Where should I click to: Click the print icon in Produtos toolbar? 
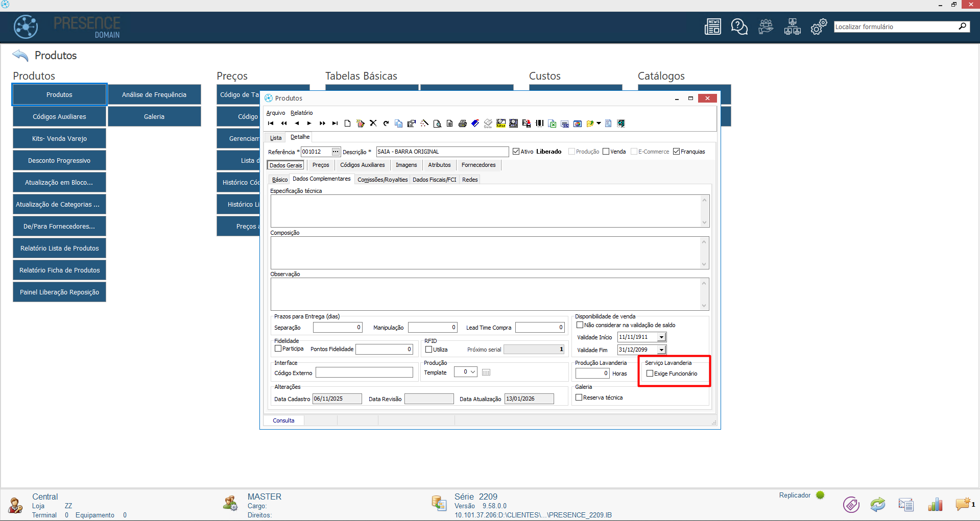pos(462,123)
